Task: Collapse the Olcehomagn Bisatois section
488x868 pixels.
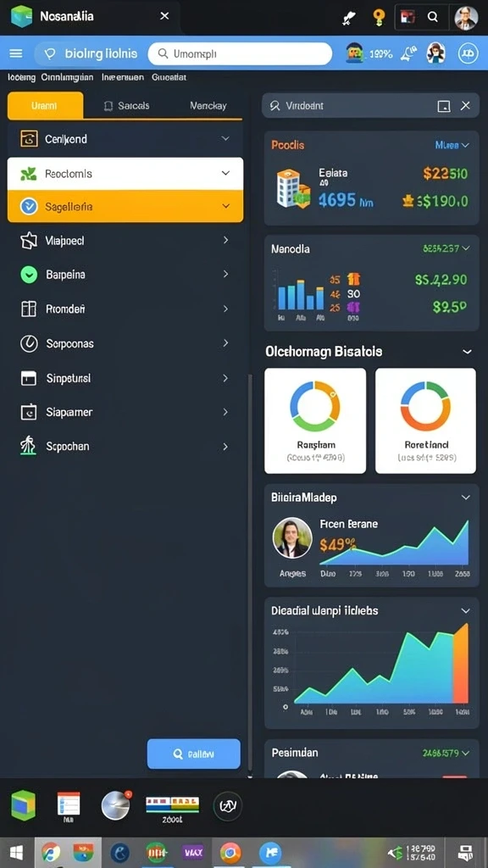Action: point(468,352)
